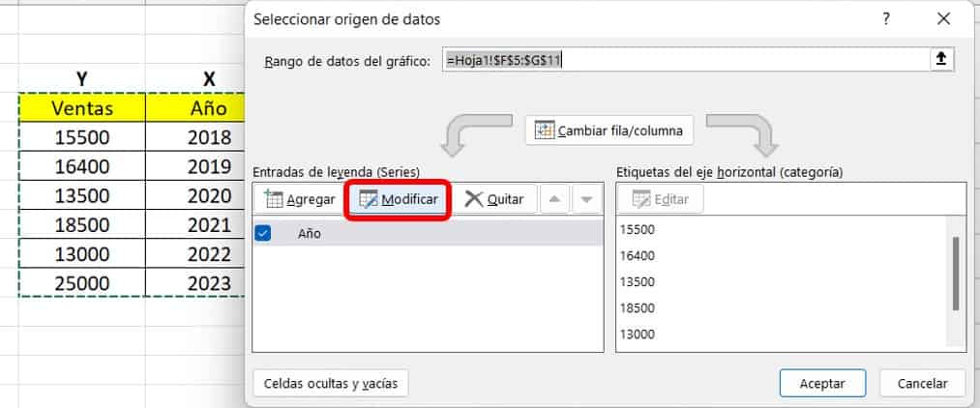Click inside the chart data range field
Viewport: 980px width, 408px height.
(677, 60)
